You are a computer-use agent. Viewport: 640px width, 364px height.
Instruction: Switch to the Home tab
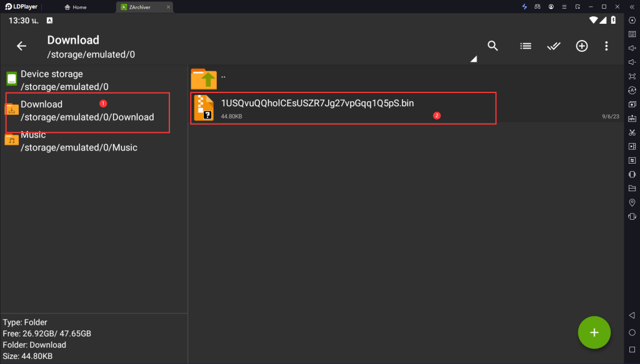(76, 7)
